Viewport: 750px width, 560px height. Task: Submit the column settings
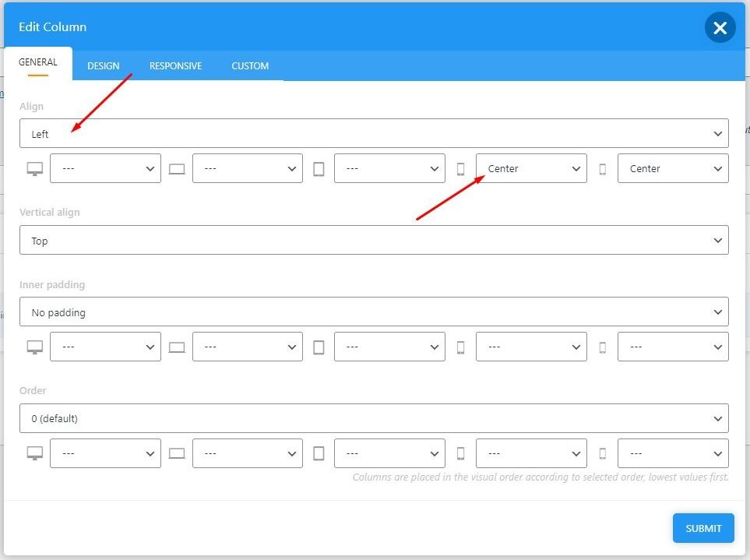pos(703,528)
